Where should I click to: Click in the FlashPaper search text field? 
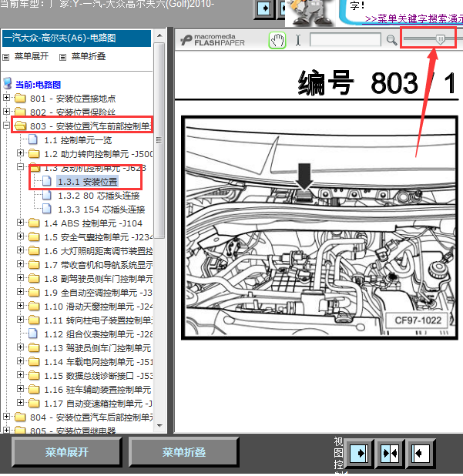click(x=345, y=40)
